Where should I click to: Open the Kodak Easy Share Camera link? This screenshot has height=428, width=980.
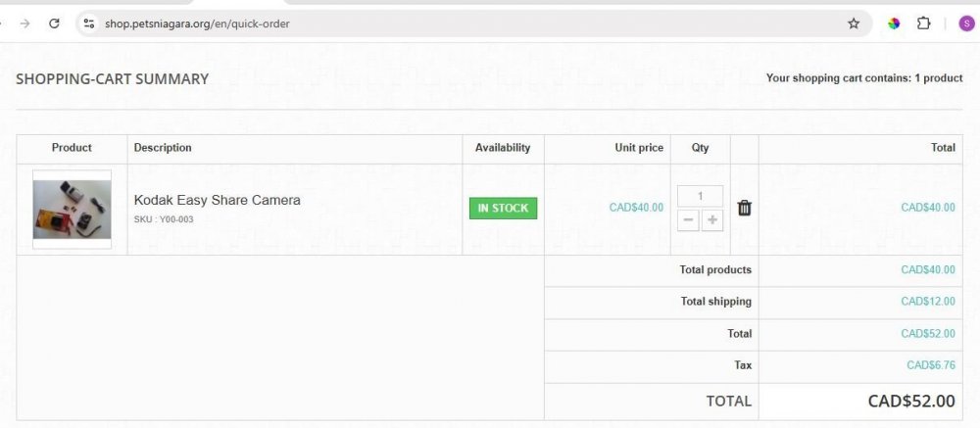pyautogui.click(x=217, y=200)
